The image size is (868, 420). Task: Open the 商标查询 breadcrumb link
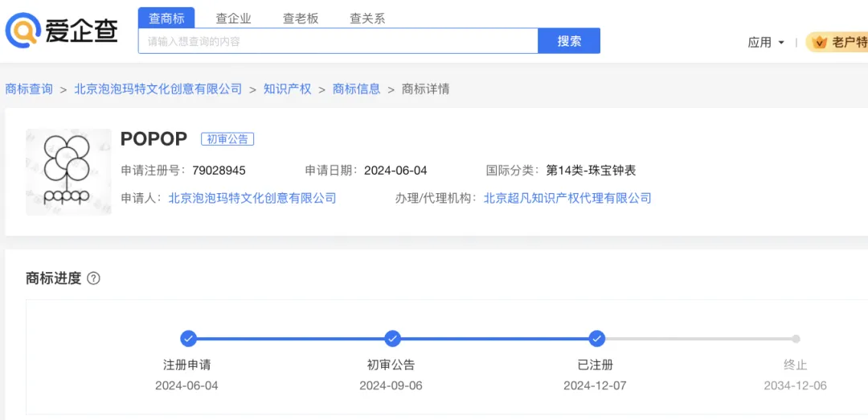click(x=29, y=89)
